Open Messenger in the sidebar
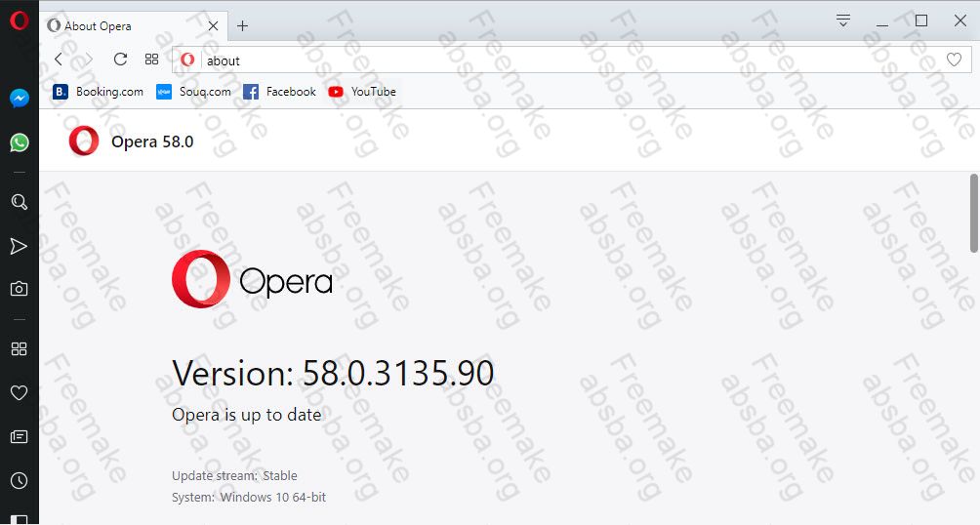 click(x=19, y=99)
